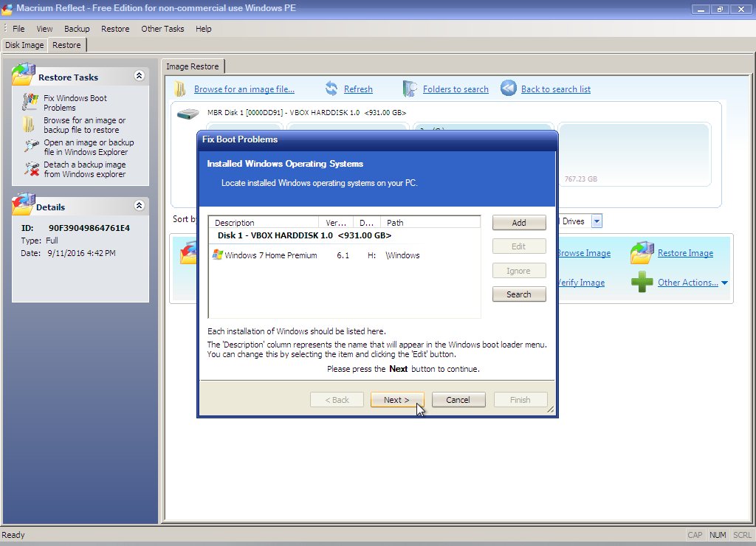Select the Windows 7 Home Premium entry
This screenshot has width=756, height=546.
click(270, 255)
